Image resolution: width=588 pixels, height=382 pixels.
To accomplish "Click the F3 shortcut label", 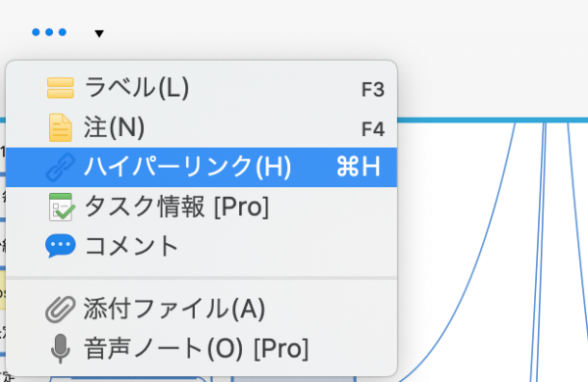I will coord(372,90).
